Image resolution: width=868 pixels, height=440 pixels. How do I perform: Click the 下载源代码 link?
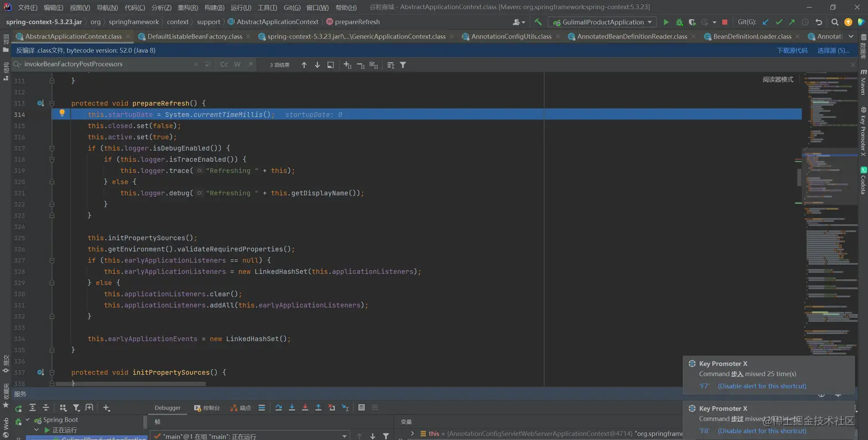coord(792,51)
